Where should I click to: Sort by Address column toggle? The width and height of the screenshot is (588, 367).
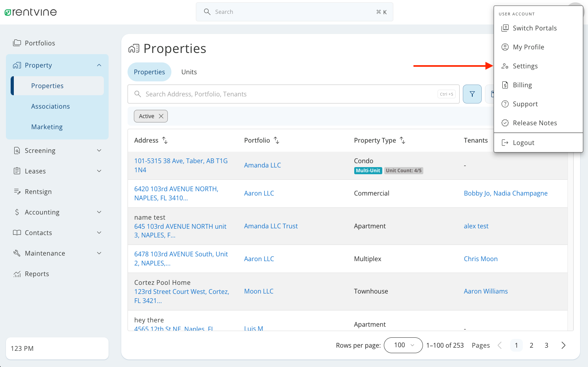click(165, 140)
